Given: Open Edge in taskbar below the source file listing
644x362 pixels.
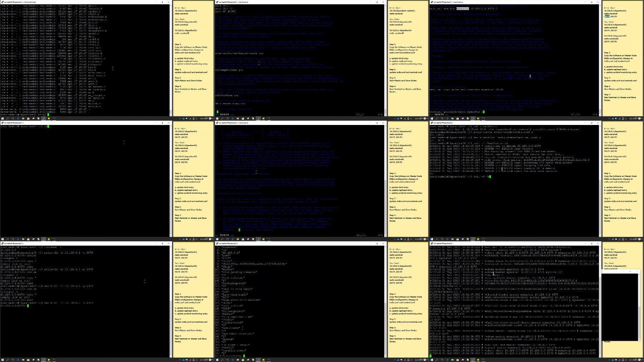Looking at the screenshot, I should click(18, 119).
